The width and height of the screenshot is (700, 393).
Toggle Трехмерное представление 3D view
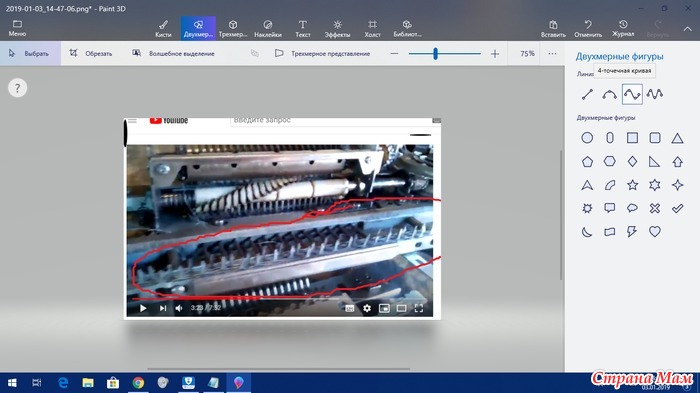322,54
